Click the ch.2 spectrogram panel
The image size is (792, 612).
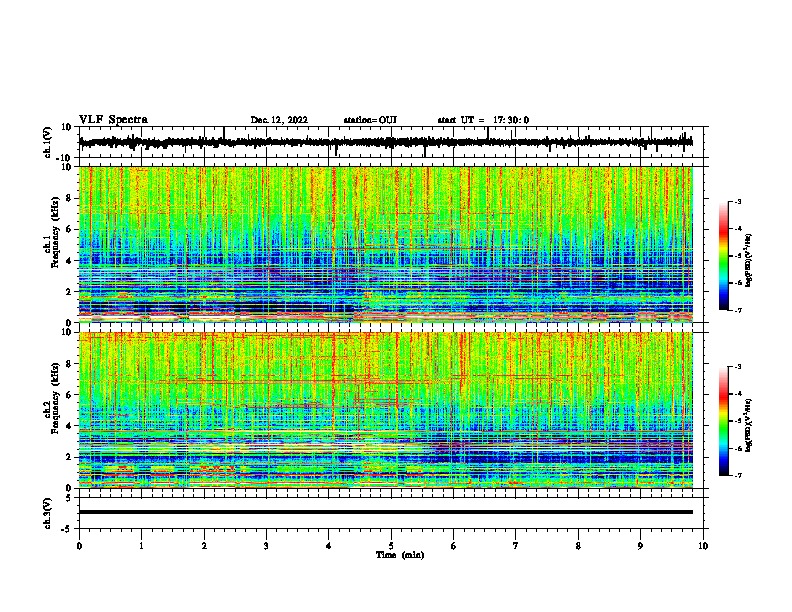pyautogui.click(x=386, y=410)
